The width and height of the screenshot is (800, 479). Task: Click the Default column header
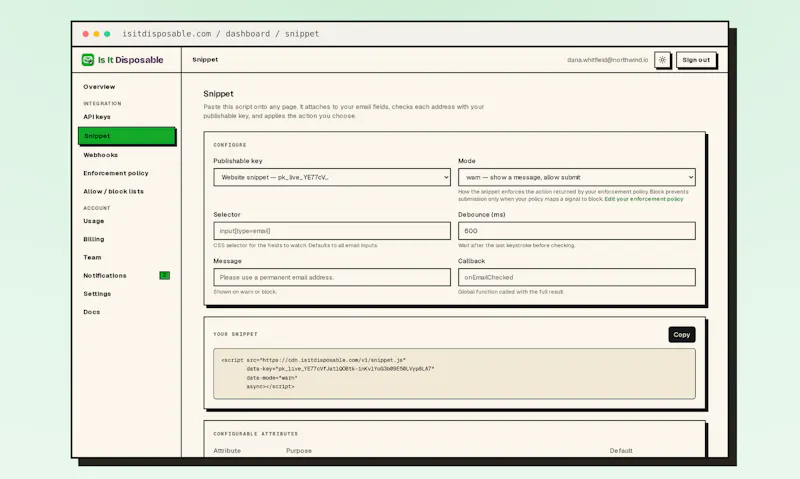tap(621, 450)
